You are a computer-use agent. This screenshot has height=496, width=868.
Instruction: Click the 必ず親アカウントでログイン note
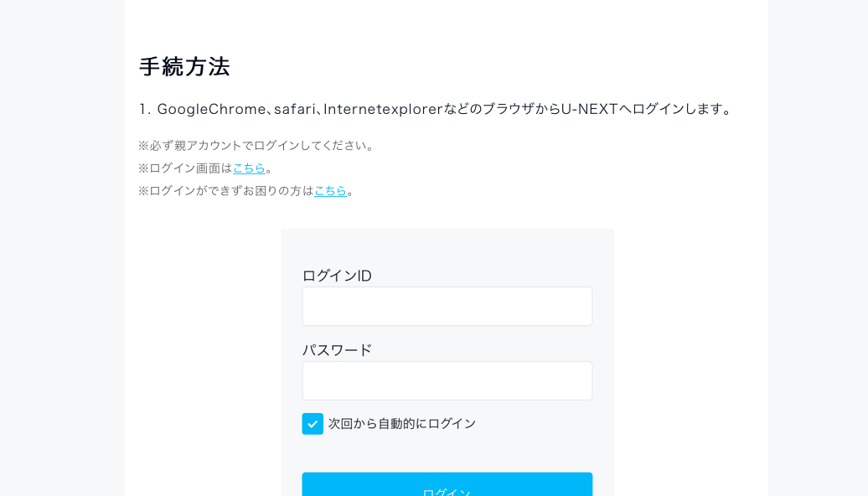coord(257,146)
